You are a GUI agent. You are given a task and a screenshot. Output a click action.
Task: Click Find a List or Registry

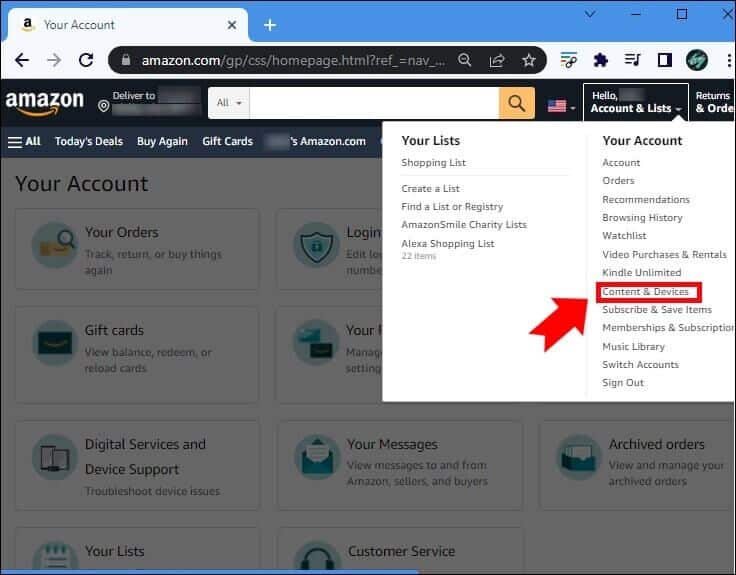click(452, 207)
